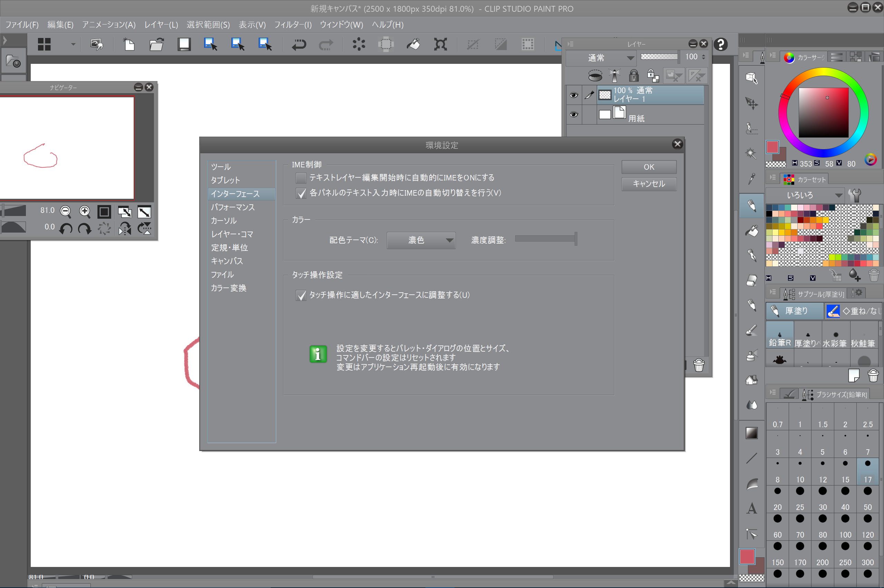Click the help question mark icon

(x=720, y=45)
